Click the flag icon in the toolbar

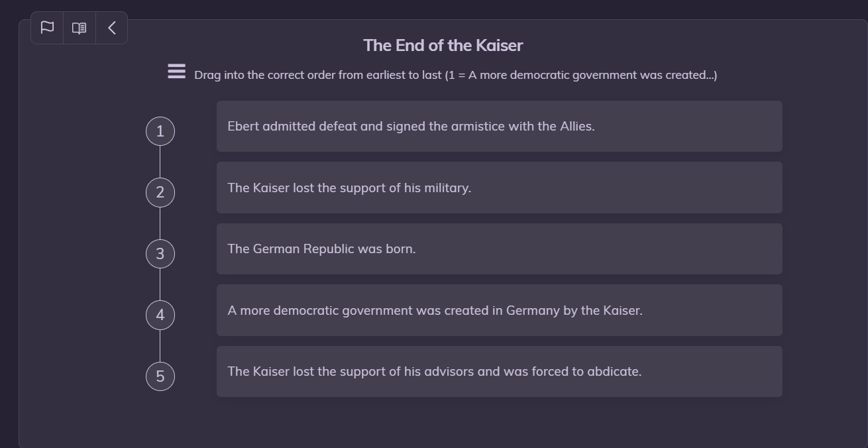click(47, 28)
